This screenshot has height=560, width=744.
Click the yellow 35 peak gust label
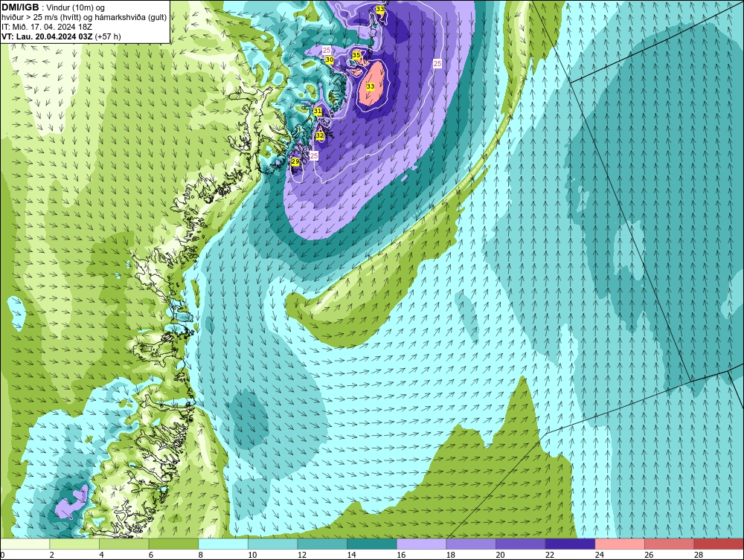(x=356, y=56)
